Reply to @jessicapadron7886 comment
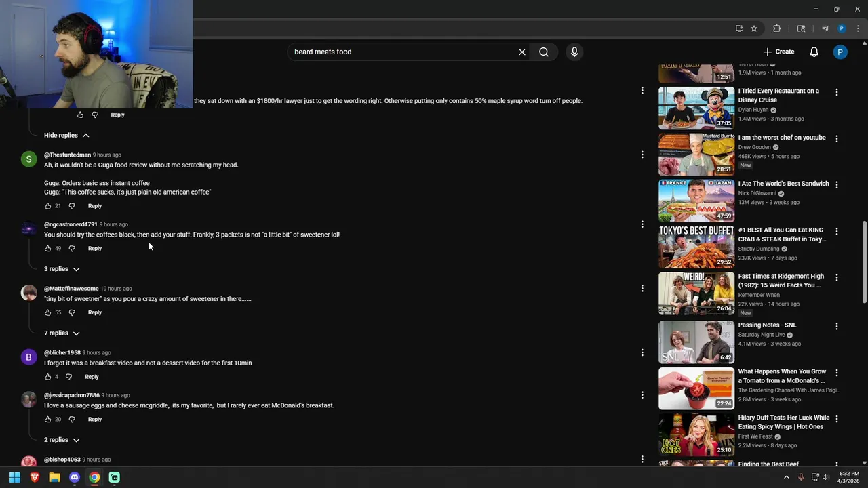 point(95,420)
